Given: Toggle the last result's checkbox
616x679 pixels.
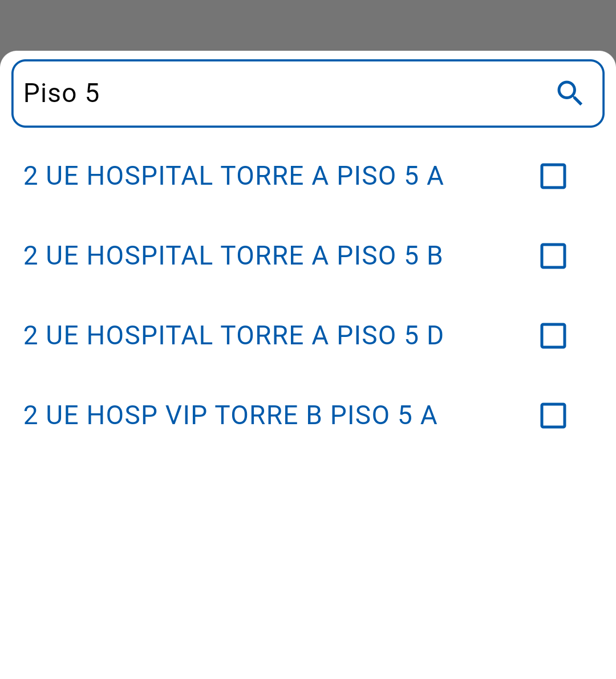Looking at the screenshot, I should click(553, 416).
